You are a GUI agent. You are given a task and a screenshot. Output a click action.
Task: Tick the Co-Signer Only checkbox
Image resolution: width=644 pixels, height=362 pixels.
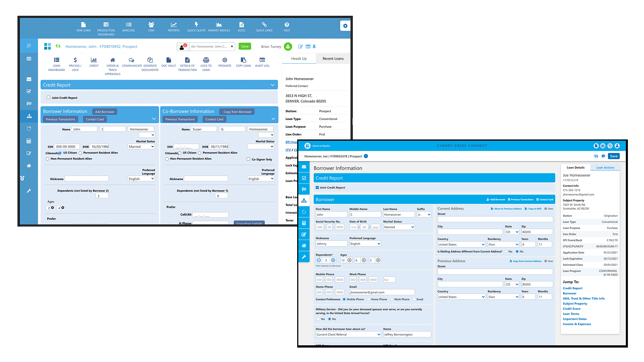pyautogui.click(x=248, y=159)
